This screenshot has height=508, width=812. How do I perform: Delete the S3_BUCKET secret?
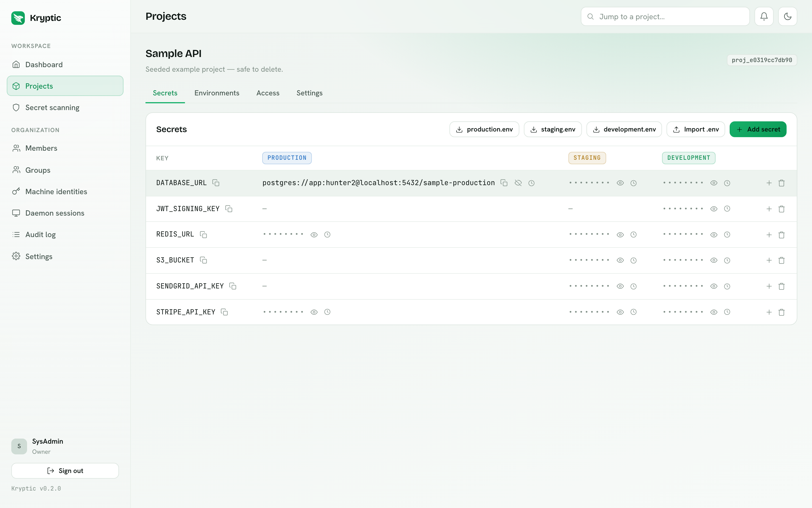click(x=782, y=260)
